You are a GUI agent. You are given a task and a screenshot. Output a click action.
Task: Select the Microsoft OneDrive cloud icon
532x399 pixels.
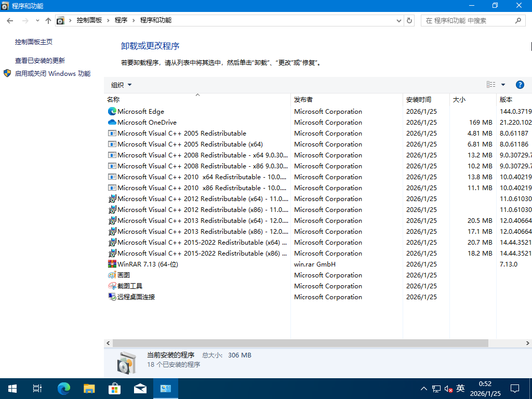111,122
